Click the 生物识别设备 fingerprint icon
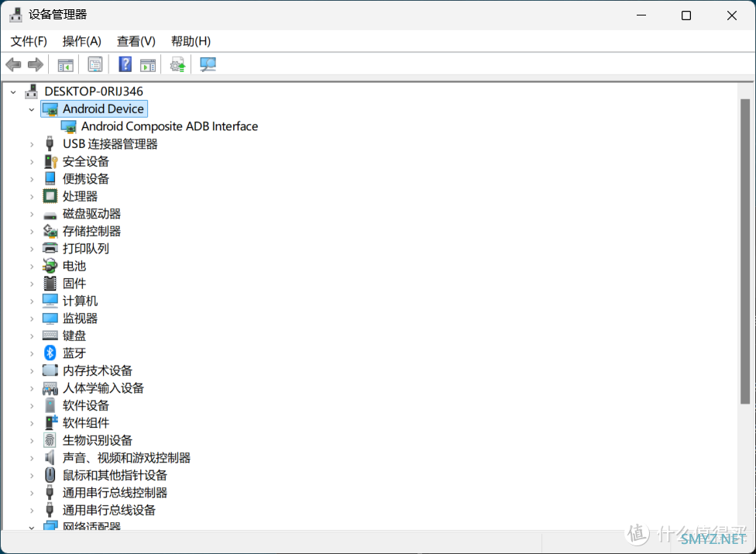Viewport: 756px width, 554px height. point(50,440)
